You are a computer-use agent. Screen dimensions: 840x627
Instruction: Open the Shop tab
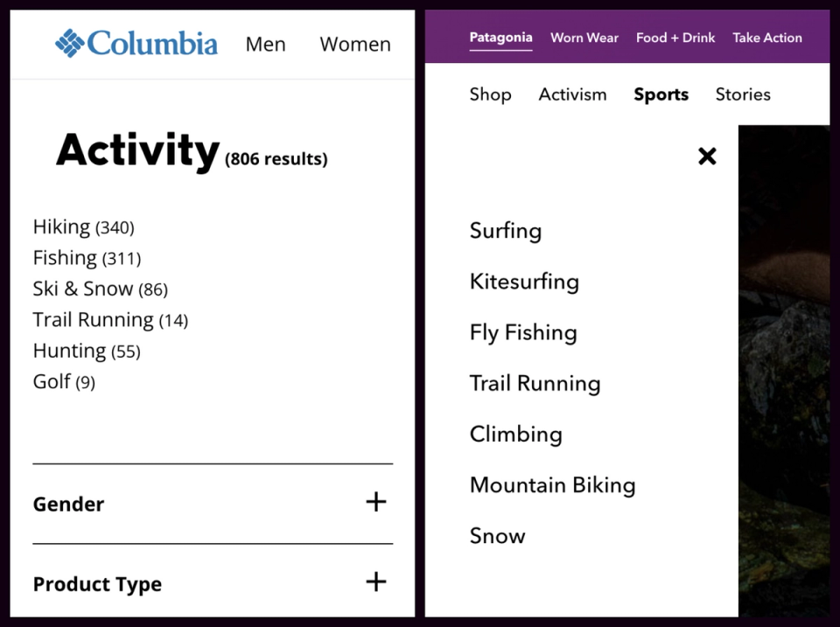(490, 94)
